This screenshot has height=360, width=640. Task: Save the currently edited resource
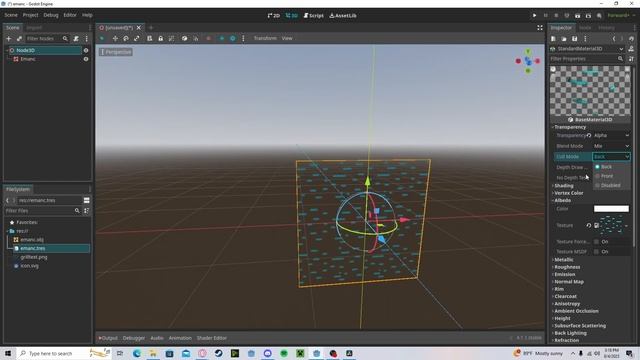(x=574, y=38)
